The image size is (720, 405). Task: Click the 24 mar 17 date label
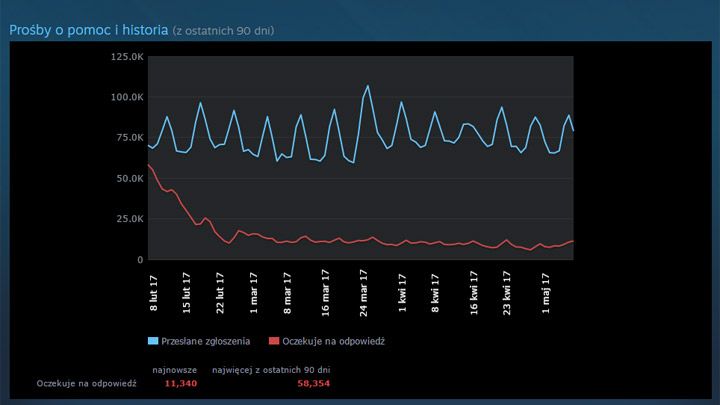(364, 292)
